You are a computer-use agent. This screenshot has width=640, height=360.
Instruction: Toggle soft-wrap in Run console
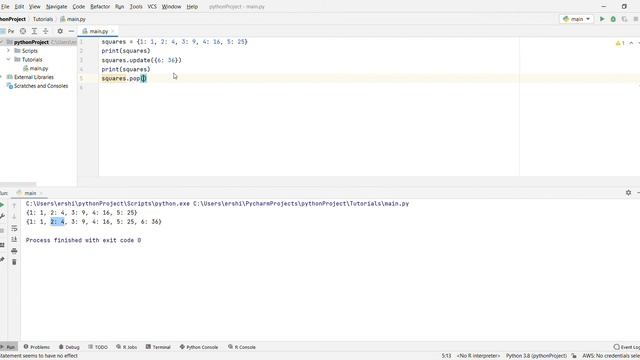[x=14, y=228]
